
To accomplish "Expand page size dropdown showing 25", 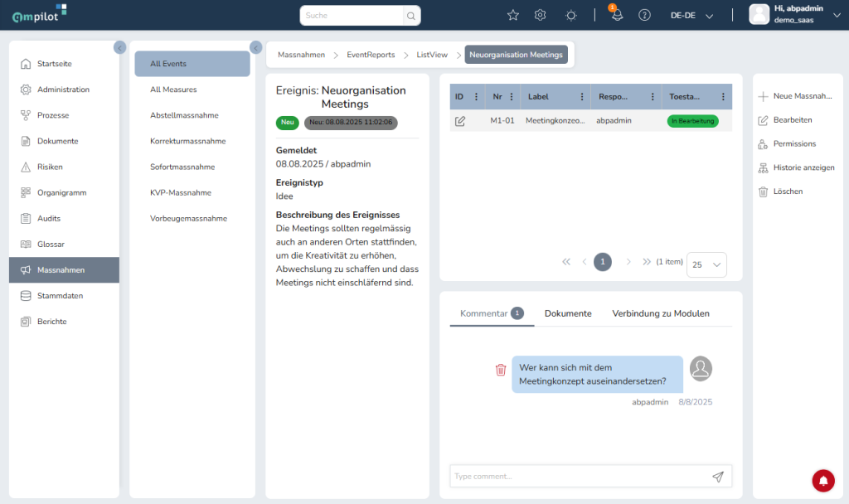I will [706, 264].
